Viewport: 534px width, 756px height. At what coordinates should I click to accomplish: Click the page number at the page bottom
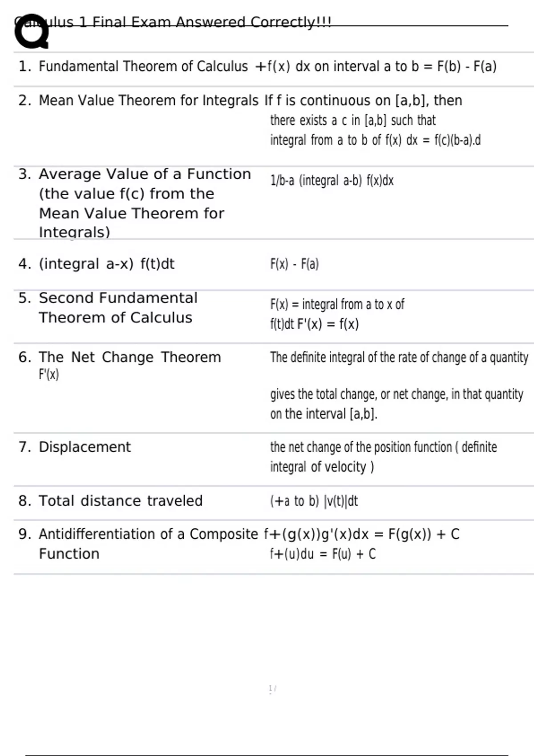point(272,689)
